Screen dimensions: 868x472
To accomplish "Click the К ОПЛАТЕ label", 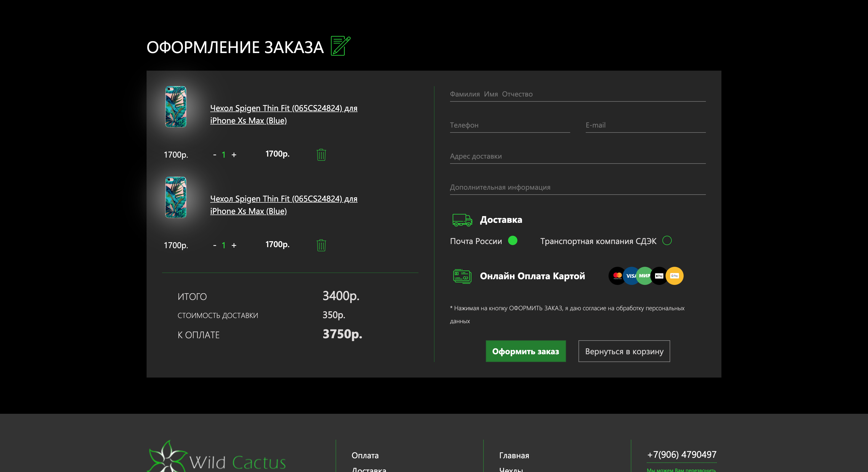I will (198, 335).
